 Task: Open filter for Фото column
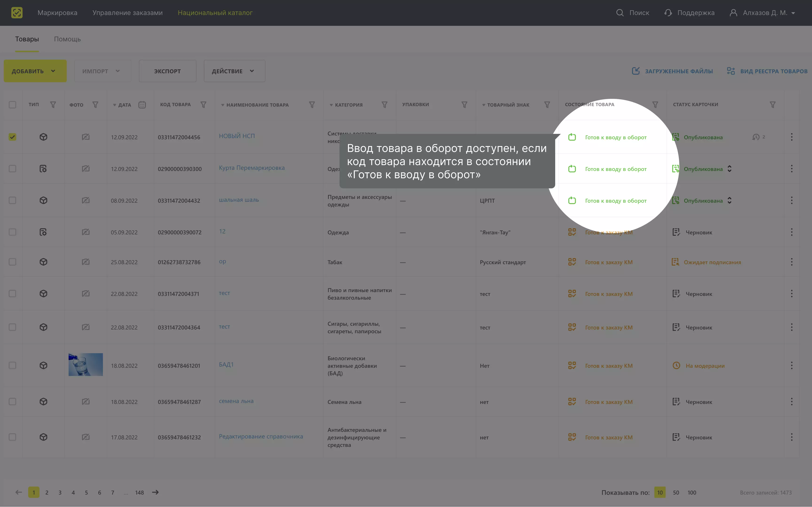(95, 105)
